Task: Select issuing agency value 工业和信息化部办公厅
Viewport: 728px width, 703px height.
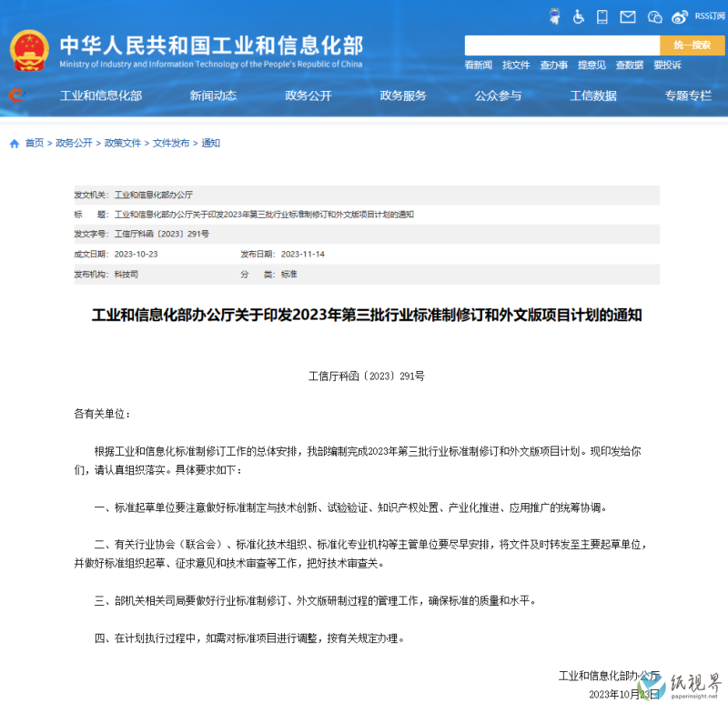Action: [x=154, y=195]
